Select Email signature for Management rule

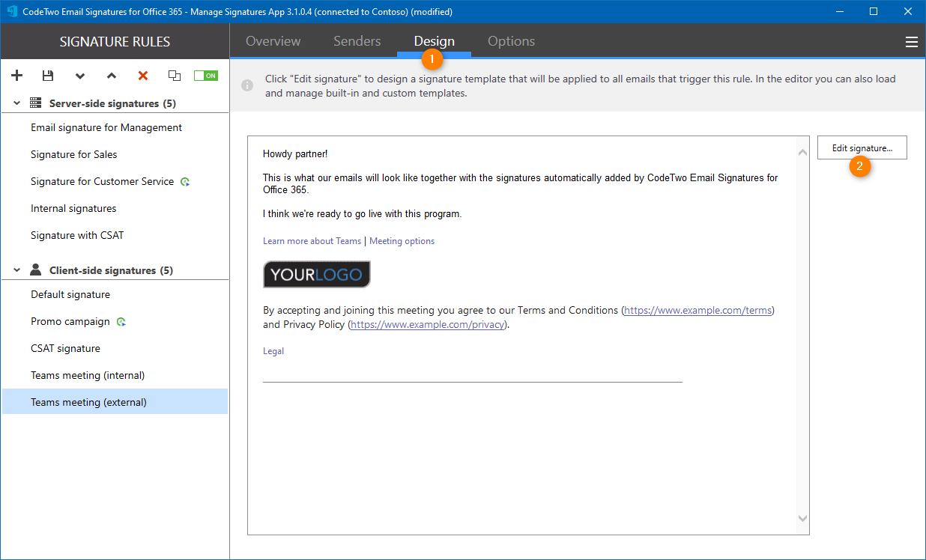tap(115, 127)
